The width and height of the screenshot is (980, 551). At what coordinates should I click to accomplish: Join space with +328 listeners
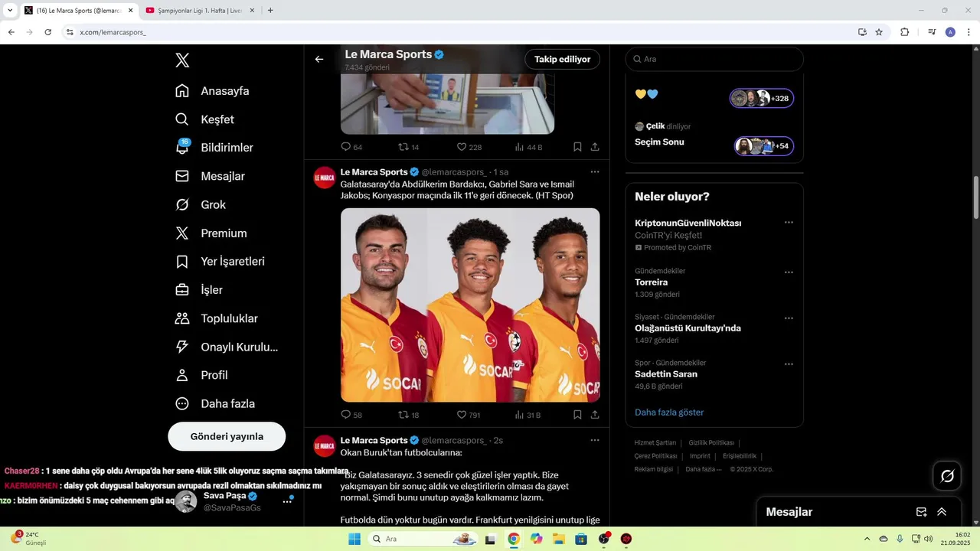coord(762,98)
